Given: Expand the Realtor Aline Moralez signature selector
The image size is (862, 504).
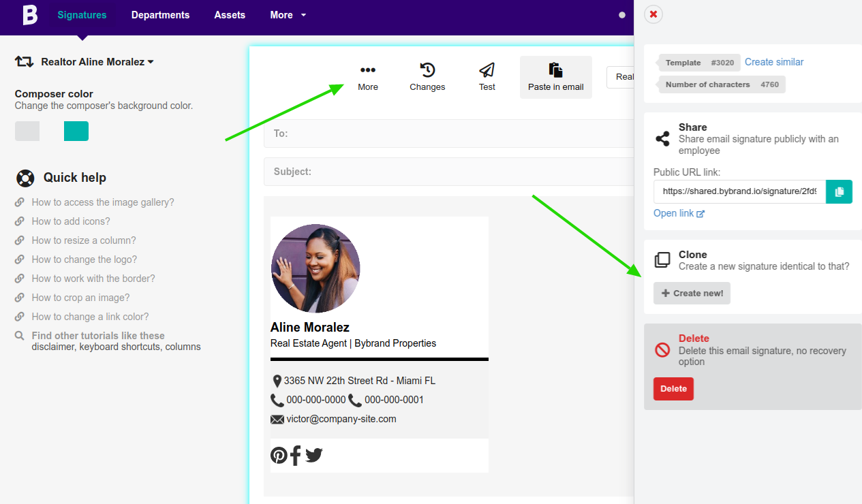Looking at the screenshot, I should pos(97,61).
